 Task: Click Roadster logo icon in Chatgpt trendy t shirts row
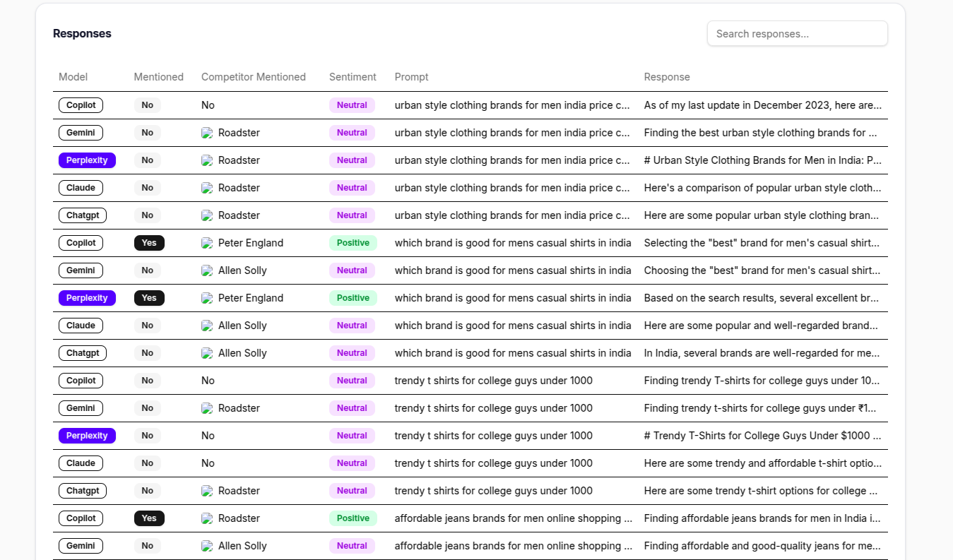[x=207, y=491]
